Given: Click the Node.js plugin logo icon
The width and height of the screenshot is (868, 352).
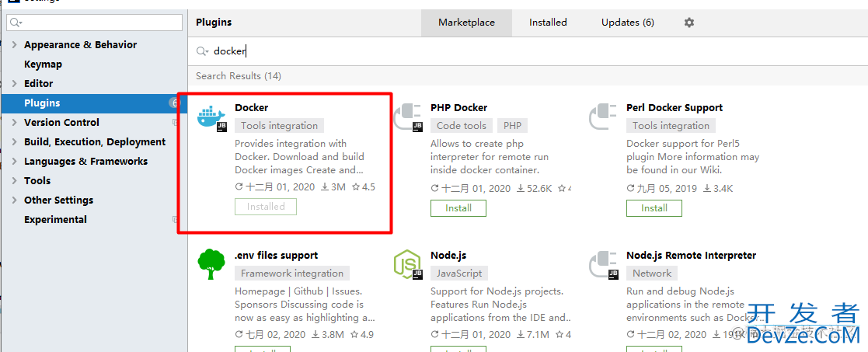Looking at the screenshot, I should (408, 264).
